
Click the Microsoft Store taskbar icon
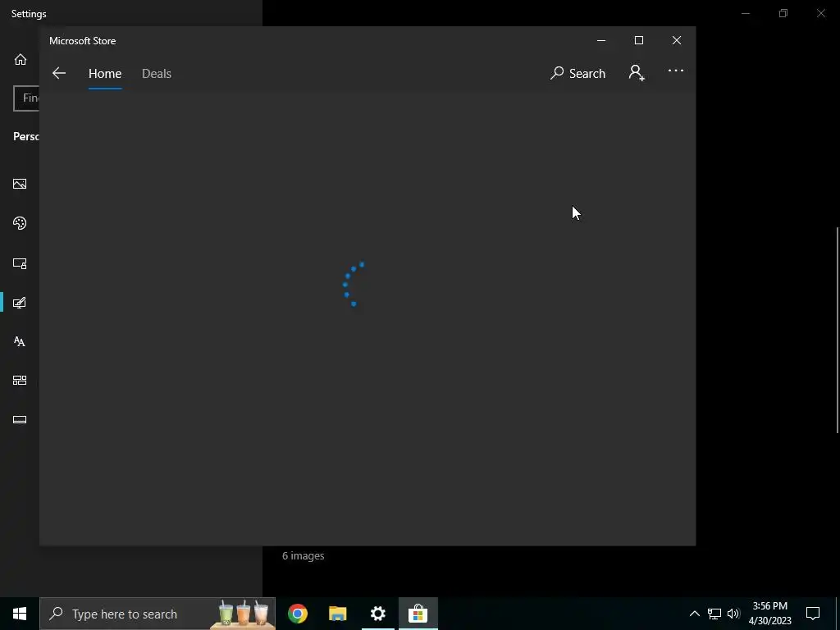click(x=418, y=614)
